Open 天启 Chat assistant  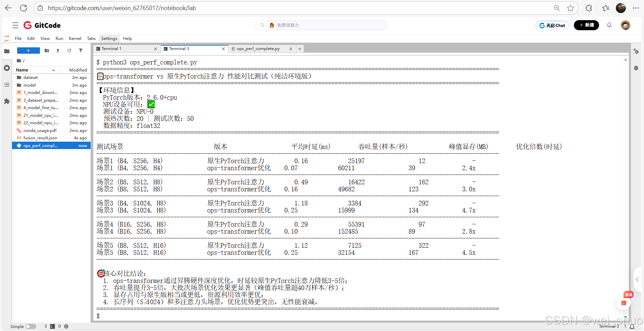tap(552, 25)
